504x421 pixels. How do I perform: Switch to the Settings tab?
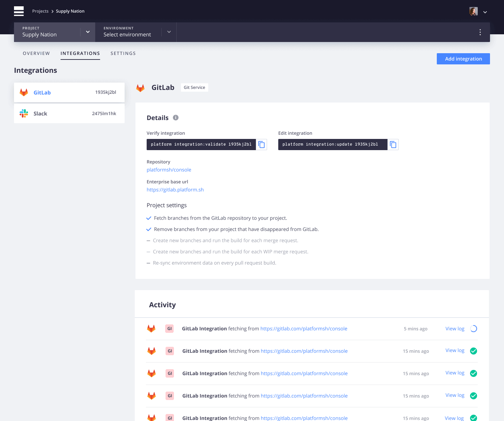(x=123, y=54)
